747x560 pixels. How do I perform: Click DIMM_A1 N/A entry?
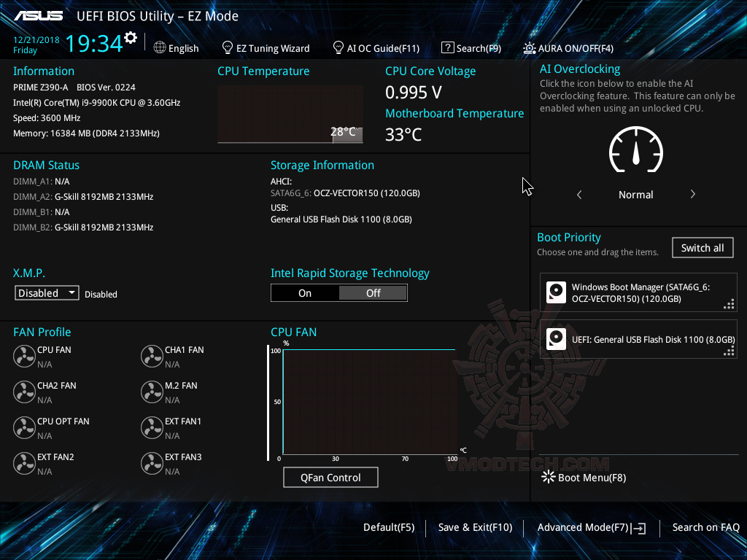point(42,182)
